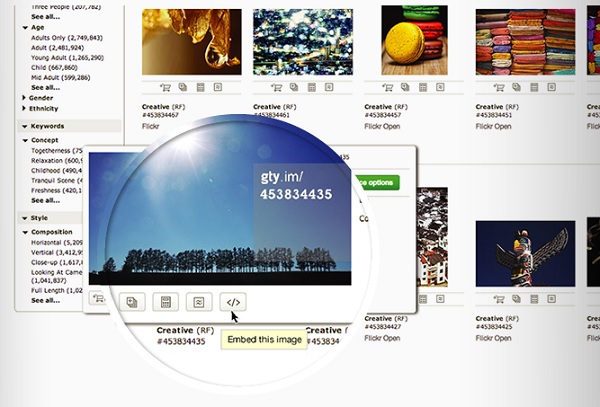Filter by Adults Only age
Viewport: 600px width, 407px height.
67,38
